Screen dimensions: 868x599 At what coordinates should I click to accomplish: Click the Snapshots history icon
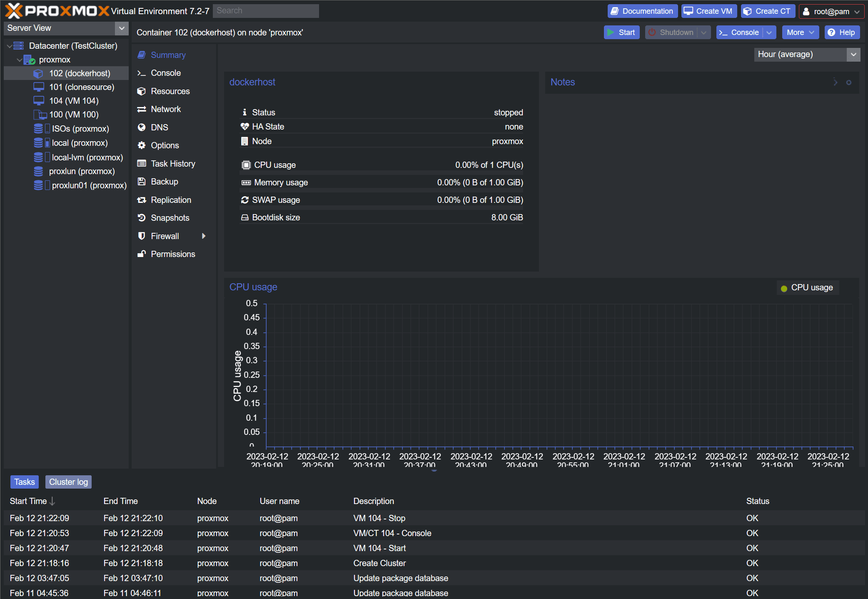click(142, 218)
